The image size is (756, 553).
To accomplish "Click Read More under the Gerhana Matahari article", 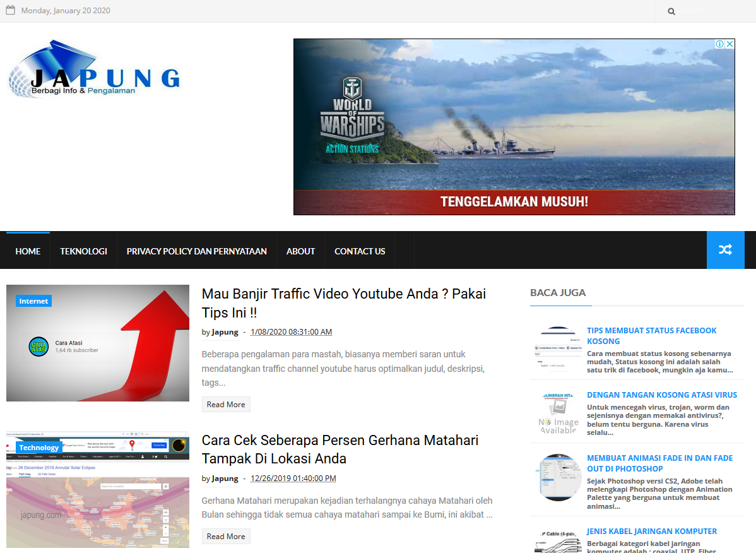I will 226,536.
